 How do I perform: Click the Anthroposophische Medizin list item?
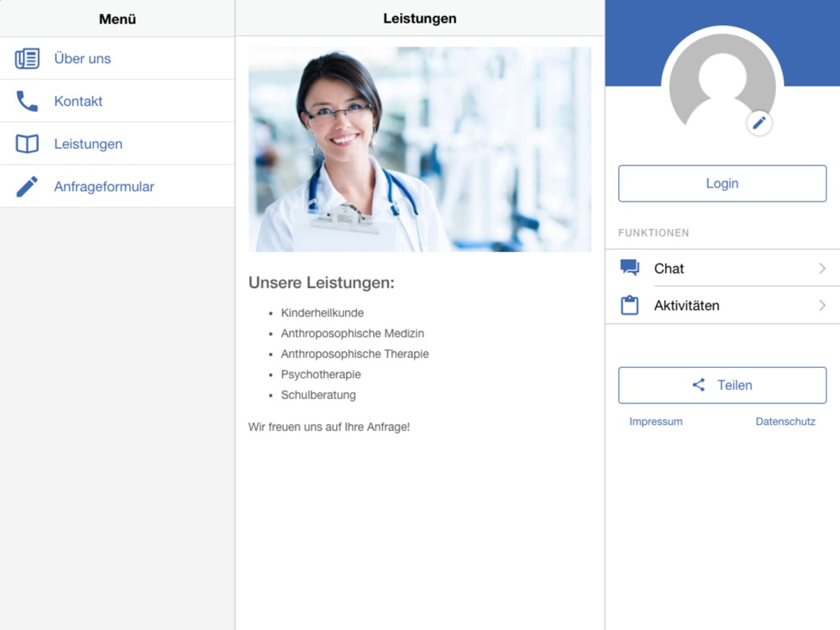pos(353,333)
